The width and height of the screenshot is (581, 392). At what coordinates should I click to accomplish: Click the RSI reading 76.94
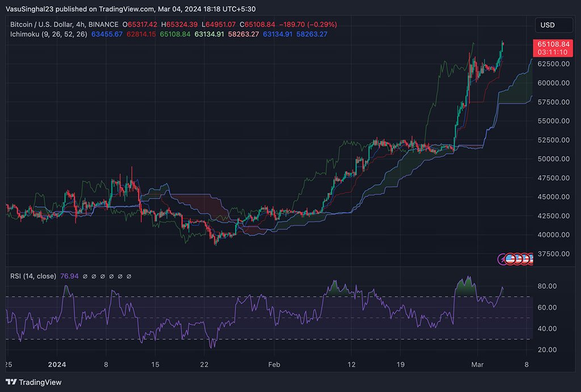(69, 276)
